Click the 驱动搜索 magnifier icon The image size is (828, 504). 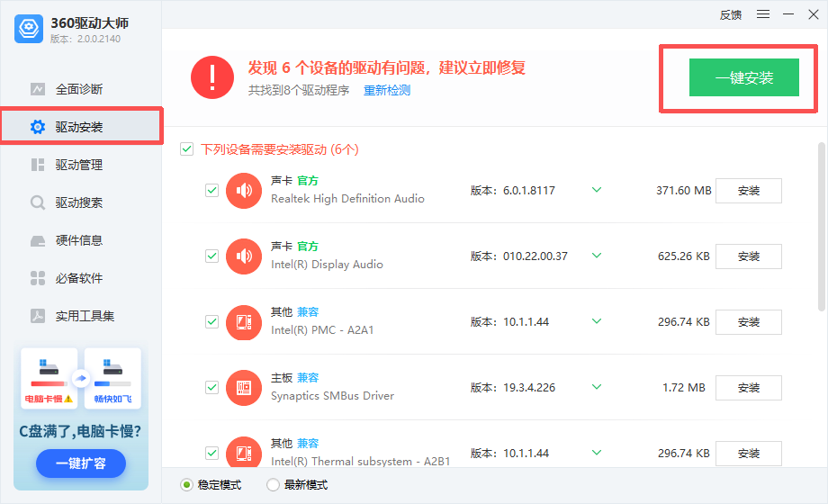click(x=38, y=202)
